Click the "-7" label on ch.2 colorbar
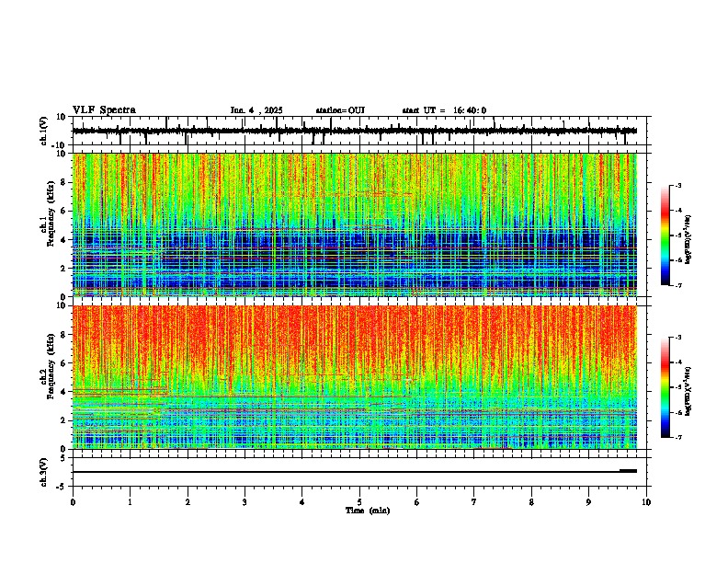The image size is (728, 563). 677,437
